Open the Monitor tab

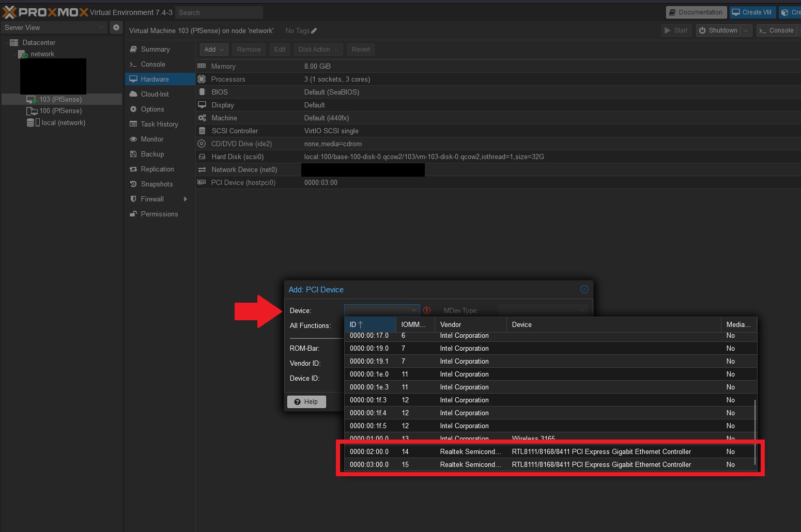(160, 139)
